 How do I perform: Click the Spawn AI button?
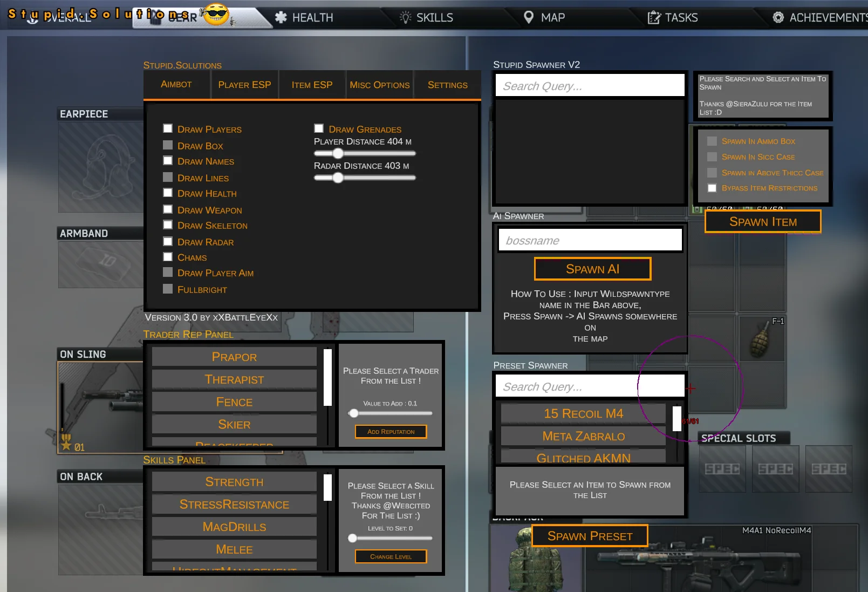coord(592,269)
